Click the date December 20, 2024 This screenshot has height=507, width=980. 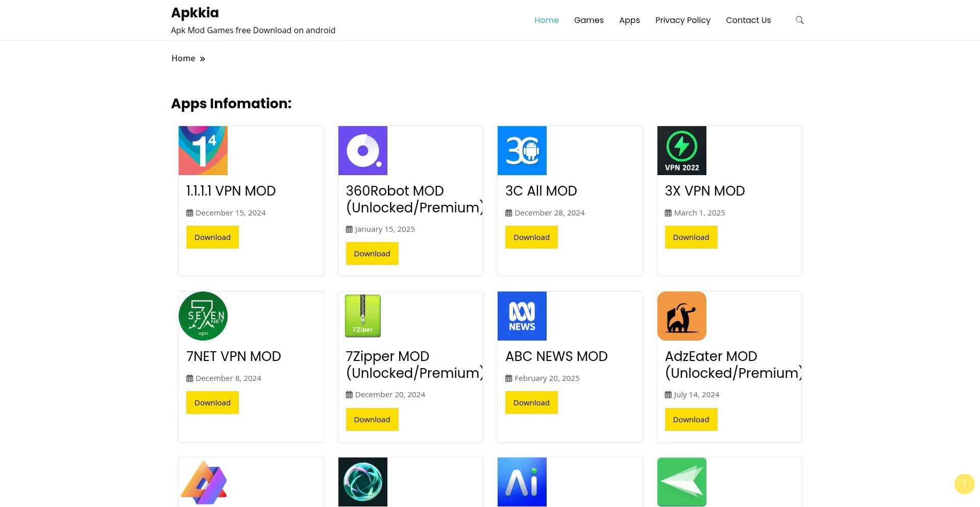pos(390,395)
